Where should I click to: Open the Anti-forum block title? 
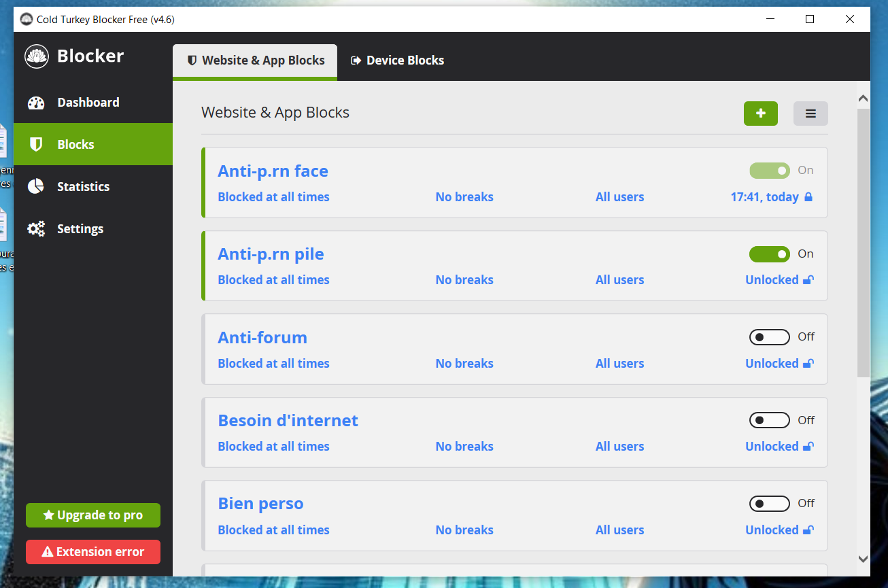pos(262,338)
